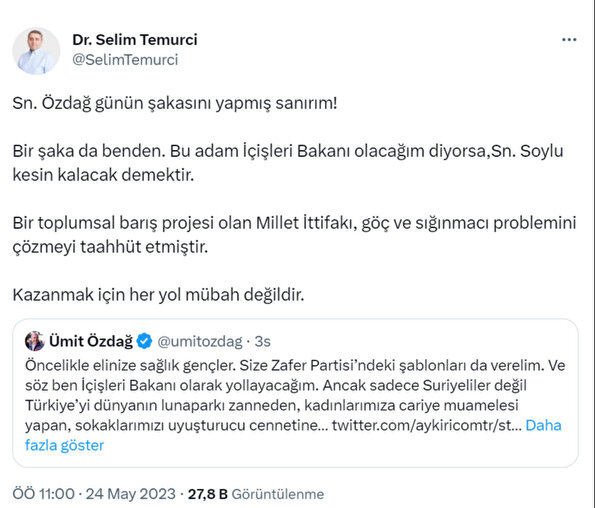Open the twitter.com/aykiricomtr link
Screen dimensions: 595x508
coord(427,425)
